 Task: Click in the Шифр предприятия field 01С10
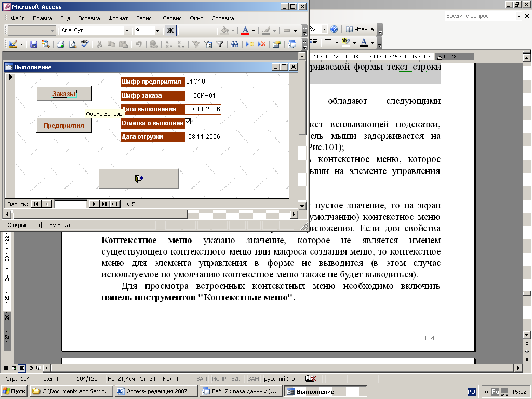click(x=225, y=82)
